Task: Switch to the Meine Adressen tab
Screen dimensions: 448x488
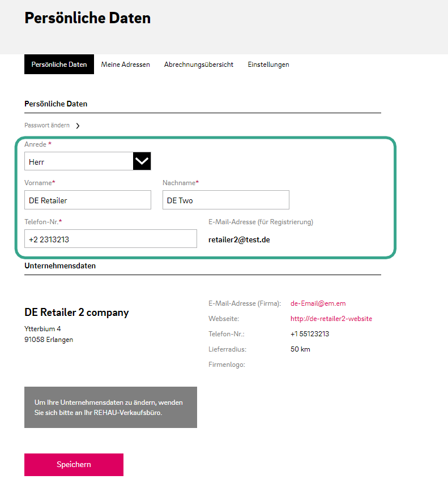Action: tap(125, 65)
